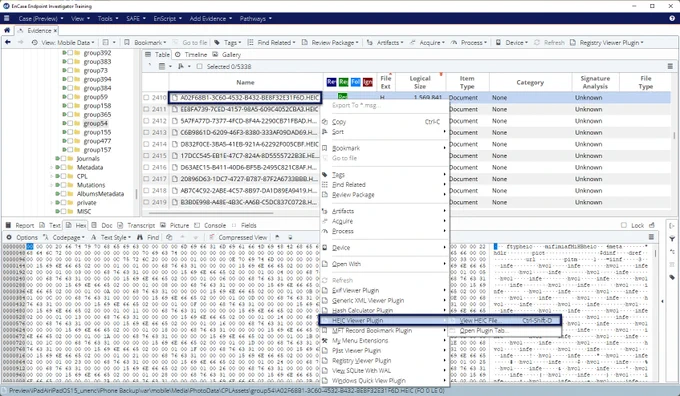Check the box next to group54 folder

pos(70,123)
